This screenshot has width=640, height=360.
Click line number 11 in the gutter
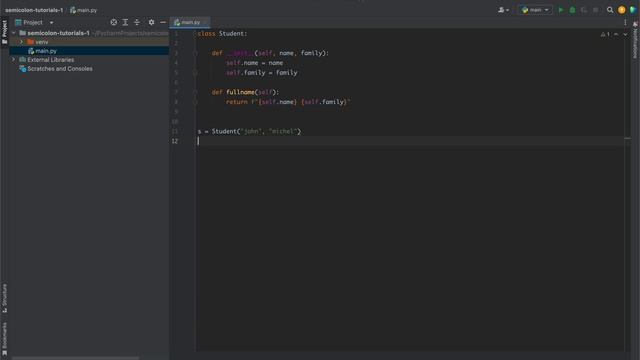click(175, 131)
